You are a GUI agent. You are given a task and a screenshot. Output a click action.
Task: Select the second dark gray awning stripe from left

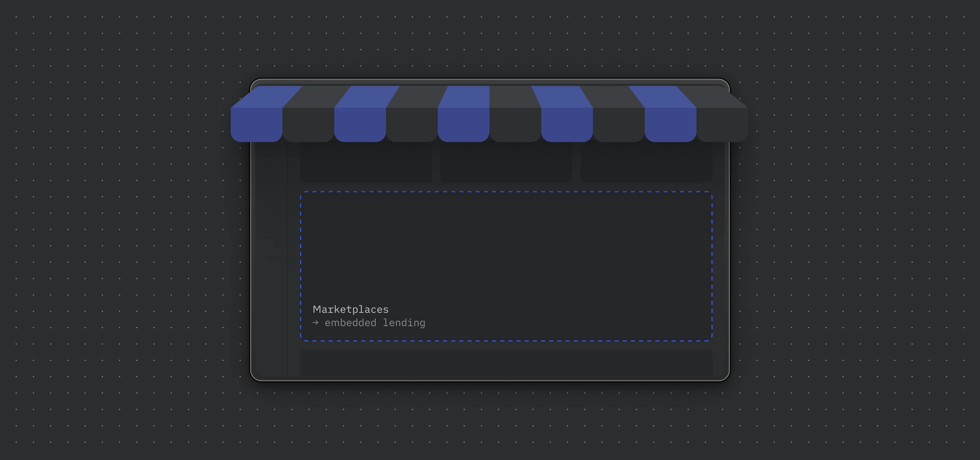tap(412, 124)
